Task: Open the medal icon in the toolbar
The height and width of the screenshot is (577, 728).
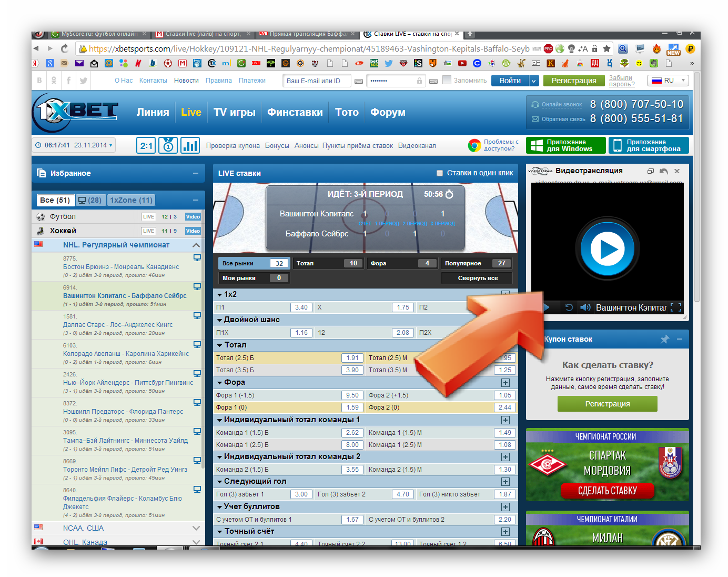Action: [x=168, y=145]
